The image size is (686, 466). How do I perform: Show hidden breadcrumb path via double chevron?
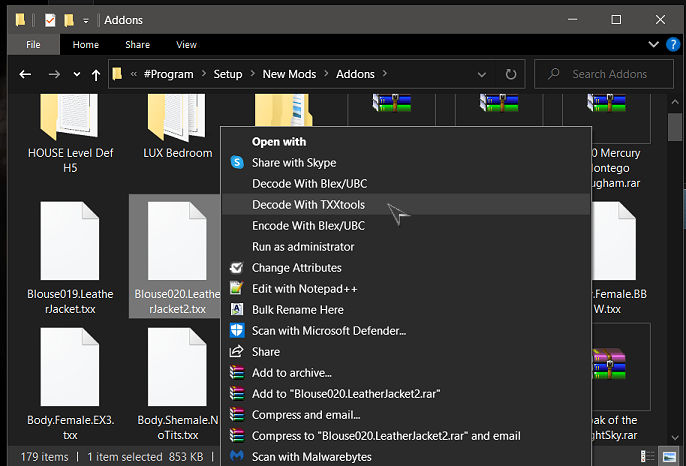coord(133,74)
